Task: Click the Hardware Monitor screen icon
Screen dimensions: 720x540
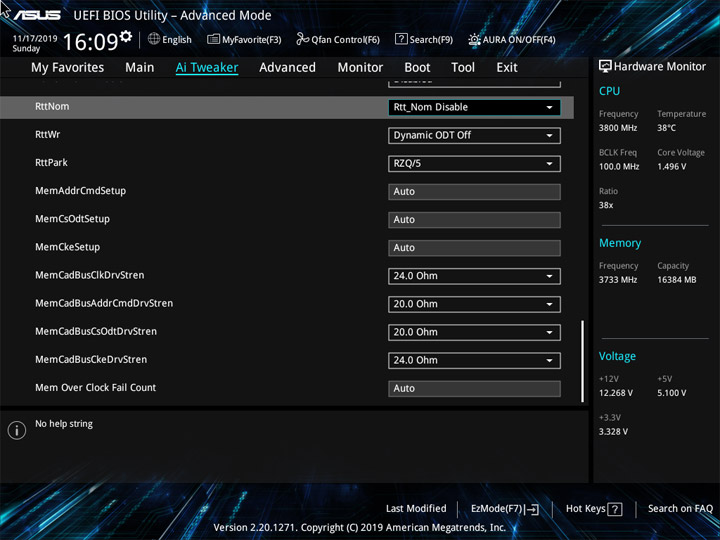Action: tap(605, 67)
